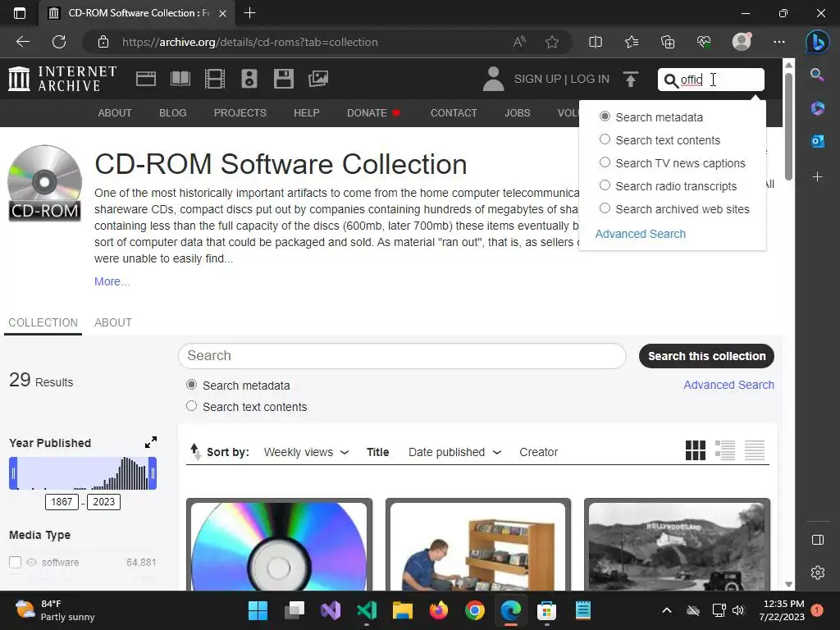
Task: Expand description with More link
Action: pyautogui.click(x=112, y=281)
